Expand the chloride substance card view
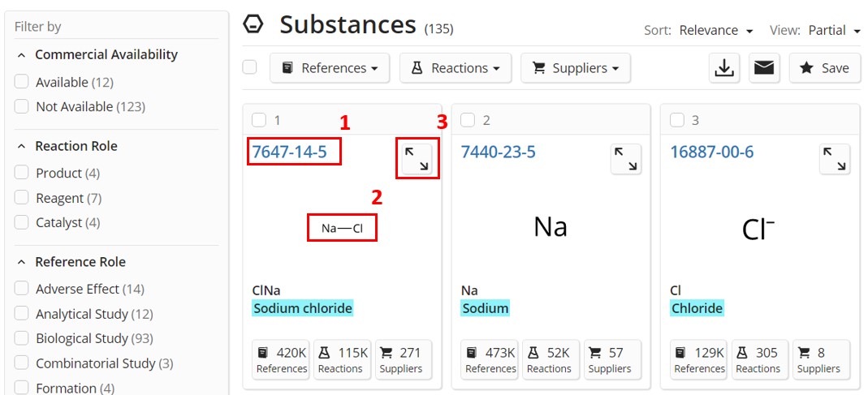The image size is (868, 395). [835, 159]
